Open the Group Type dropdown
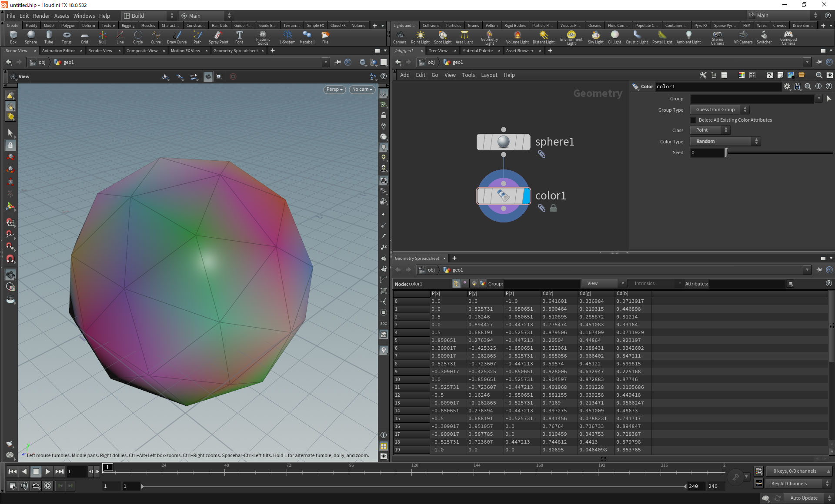The width and height of the screenshot is (835, 504). pos(720,110)
